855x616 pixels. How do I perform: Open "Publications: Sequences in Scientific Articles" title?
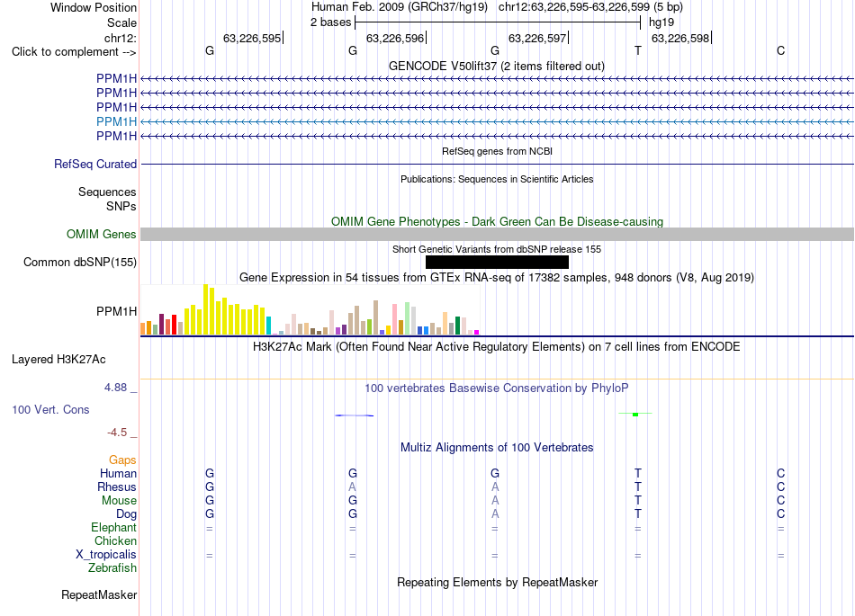click(x=497, y=179)
